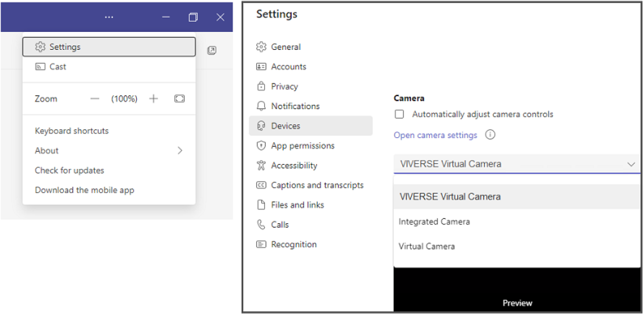
Task: Click the camera Preview area
Action: 517,289
